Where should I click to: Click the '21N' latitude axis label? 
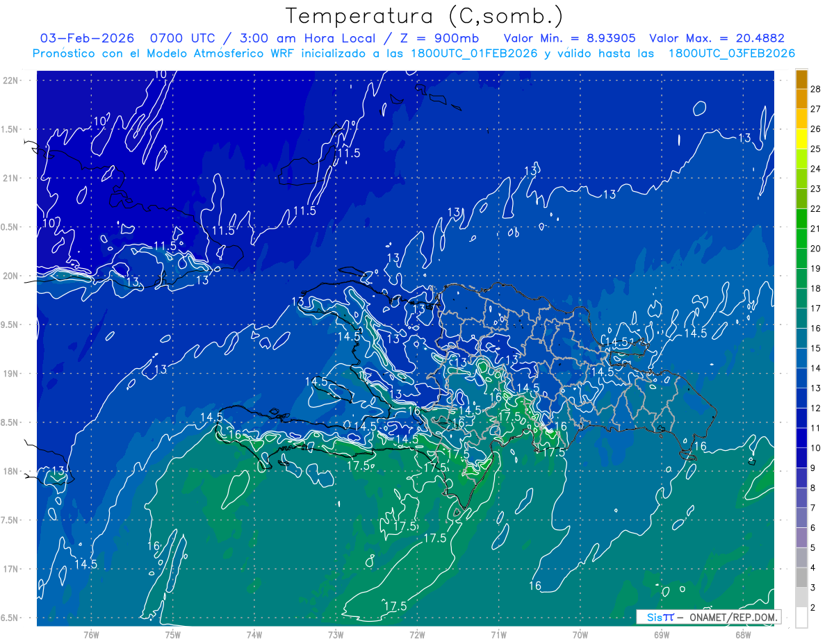(x=12, y=178)
